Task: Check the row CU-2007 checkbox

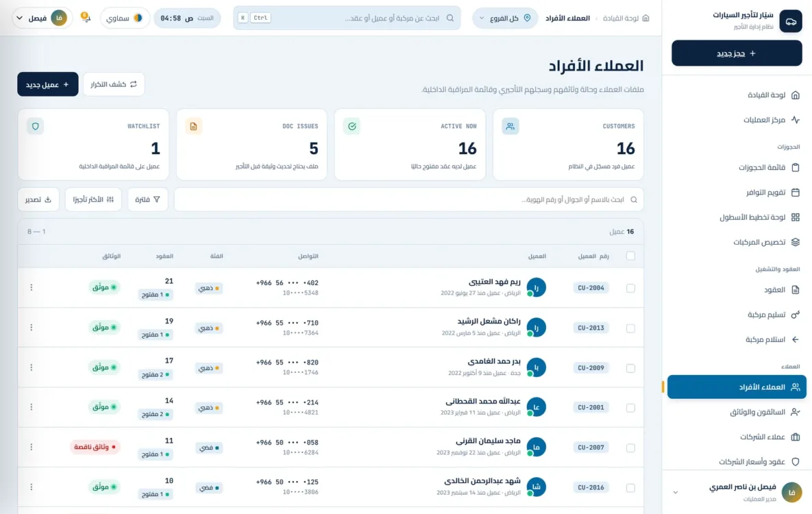Action: (630, 448)
